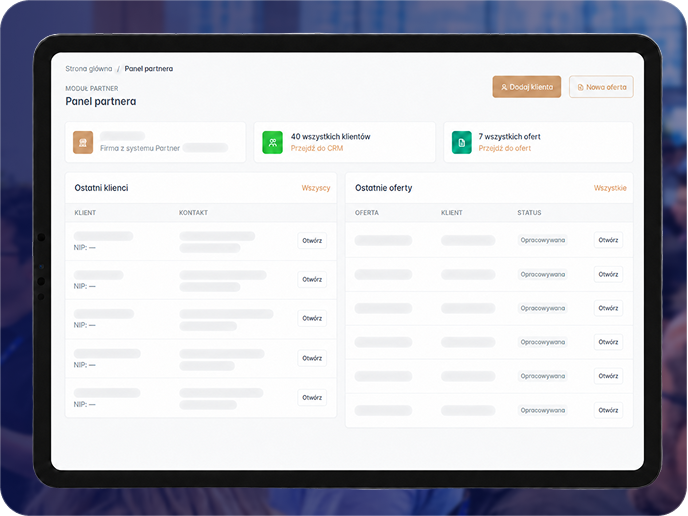Click the STATUS column header
The image size is (688, 516).
[529, 212]
